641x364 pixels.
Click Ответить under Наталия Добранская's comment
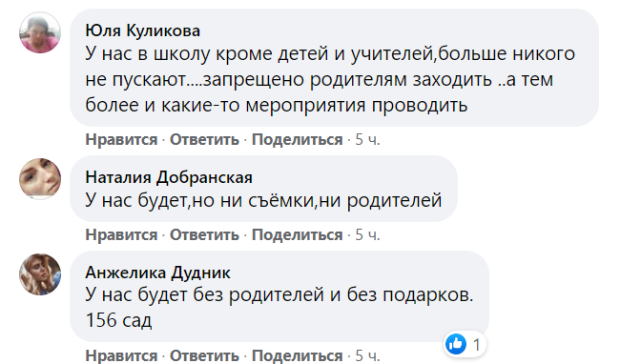(204, 235)
